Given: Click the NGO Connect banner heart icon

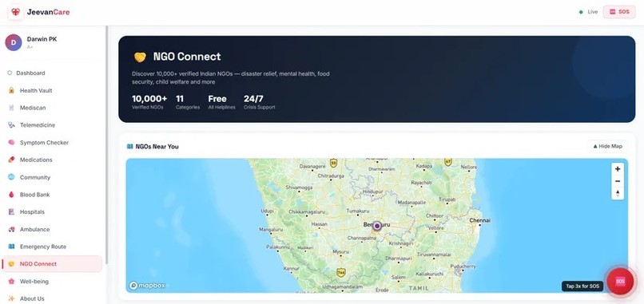Looking at the screenshot, I should [140, 57].
